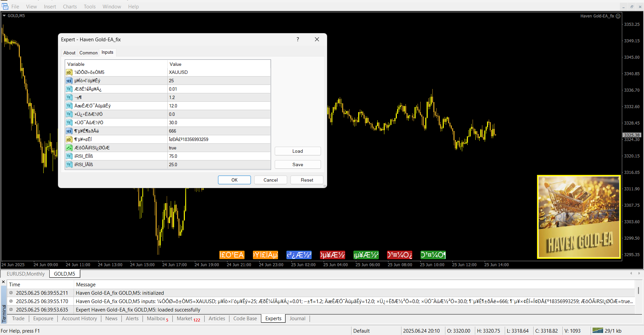
Task: Select the value field showing 0.01
Action: (x=219, y=89)
